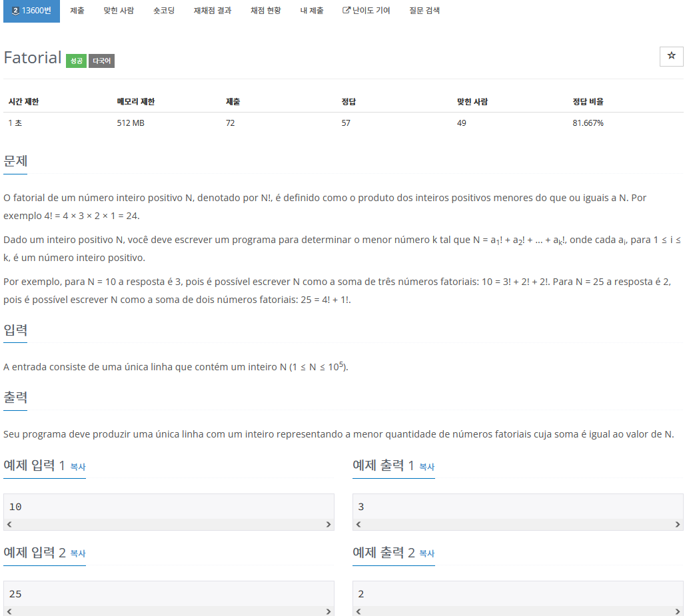Open 채점 현황 tab
691x616 pixels.
[266, 11]
